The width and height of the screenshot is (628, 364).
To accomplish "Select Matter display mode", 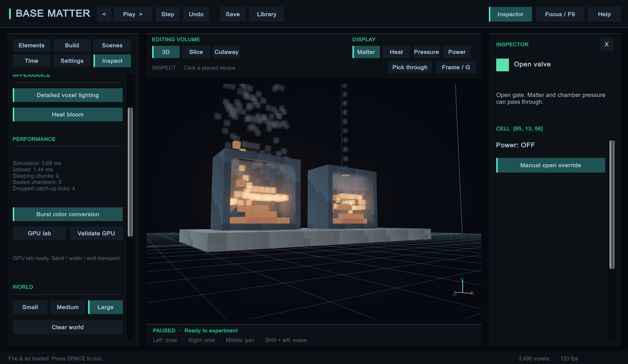I will pos(366,52).
